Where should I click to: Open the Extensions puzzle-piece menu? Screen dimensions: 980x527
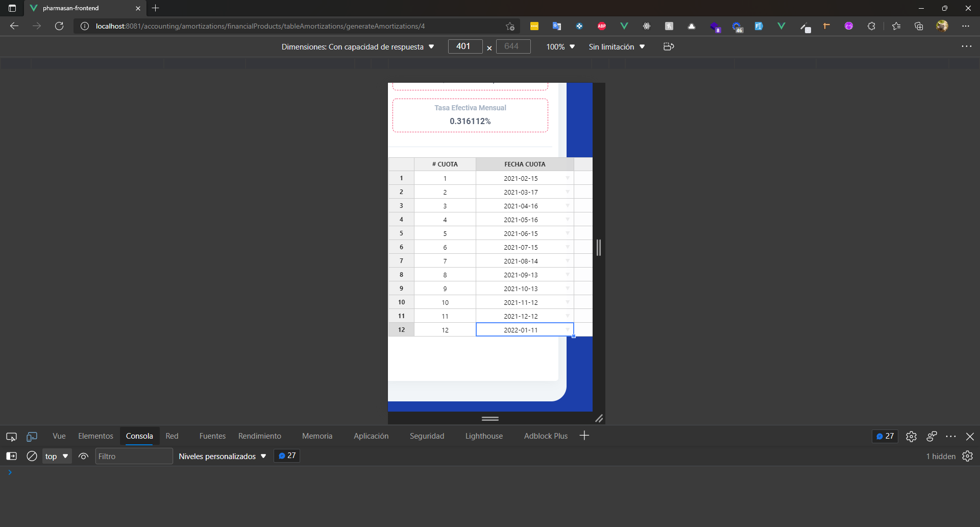pos(871,26)
